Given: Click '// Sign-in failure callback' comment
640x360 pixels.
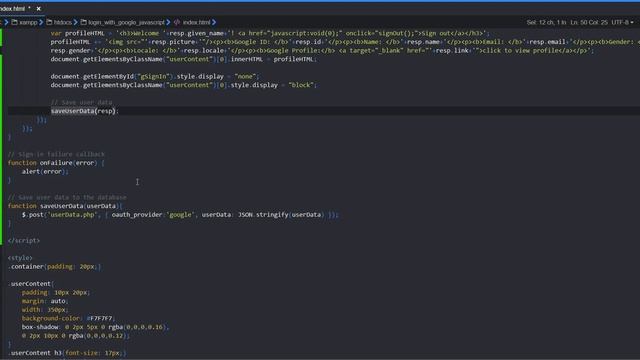Looking at the screenshot, I should coord(56,154).
